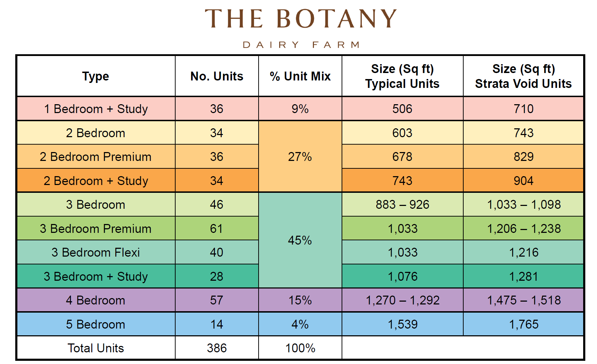Select the 1 Bedroom + Study row label
597x364 pixels.
96,109
